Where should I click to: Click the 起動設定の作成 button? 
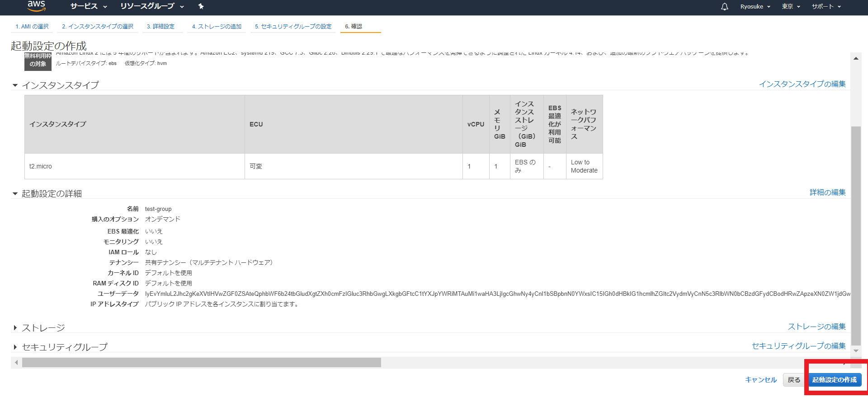pos(835,380)
